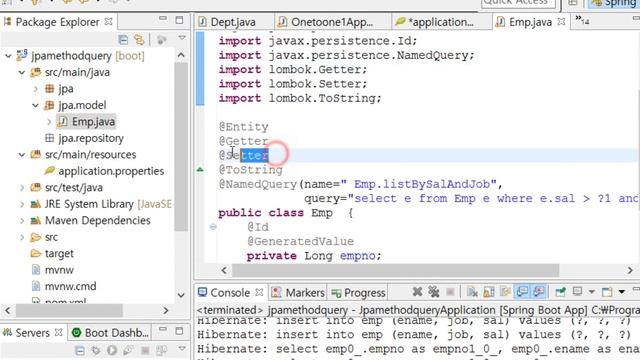This screenshot has width=640, height=360.
Task: Open the Console tab
Action: (229, 293)
